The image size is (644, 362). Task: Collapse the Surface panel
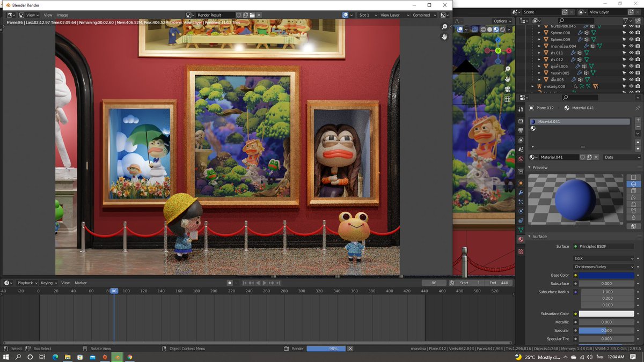pos(530,237)
